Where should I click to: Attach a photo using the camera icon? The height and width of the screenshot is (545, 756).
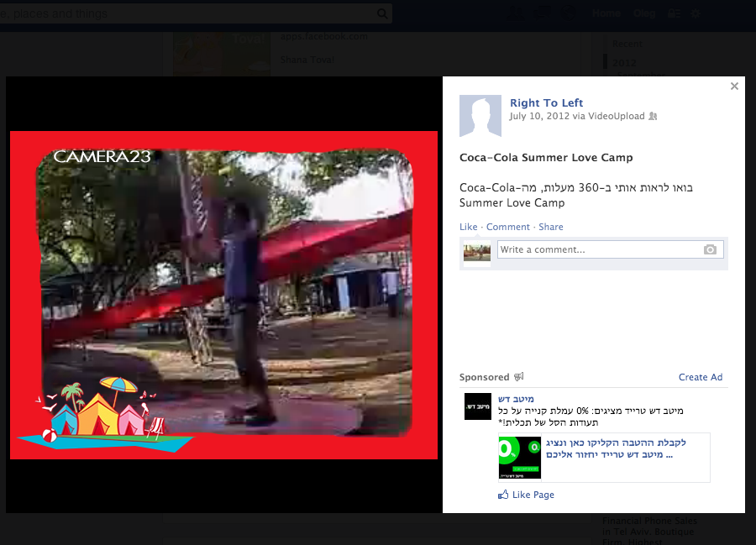click(x=710, y=249)
